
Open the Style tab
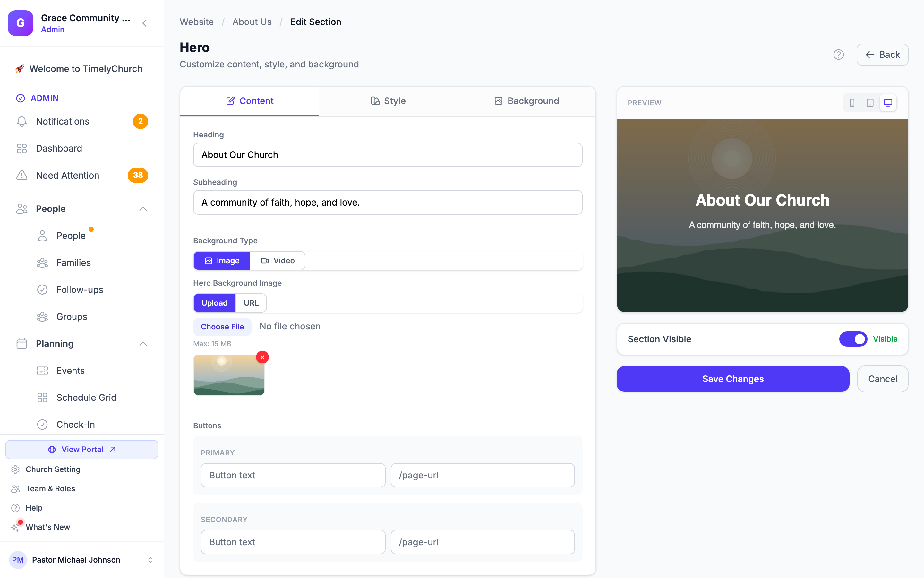coord(388,101)
